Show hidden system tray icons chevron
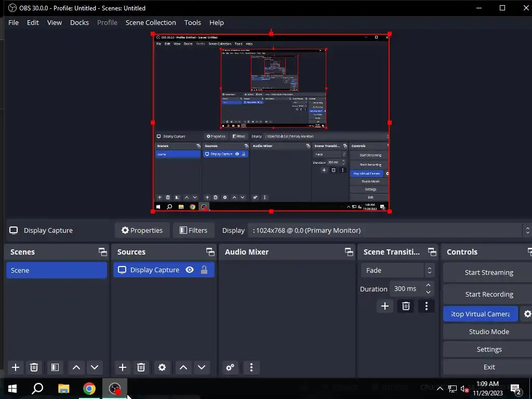Screen dimensions: 532x399 pyautogui.click(x=440, y=389)
